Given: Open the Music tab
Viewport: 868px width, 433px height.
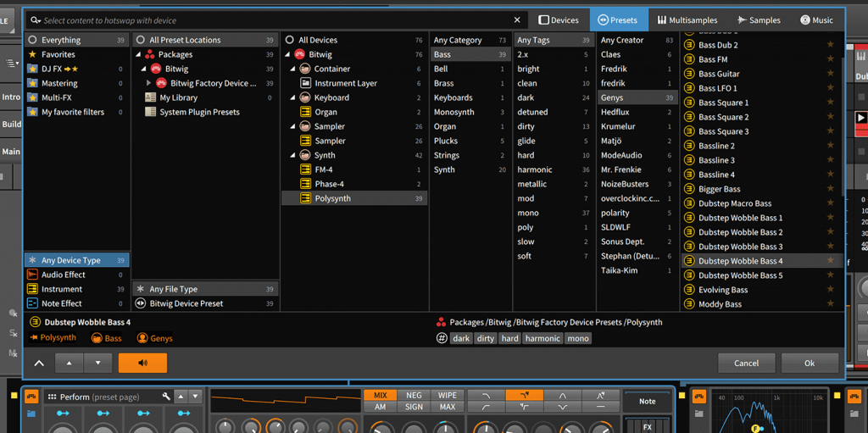Looking at the screenshot, I should coord(816,20).
